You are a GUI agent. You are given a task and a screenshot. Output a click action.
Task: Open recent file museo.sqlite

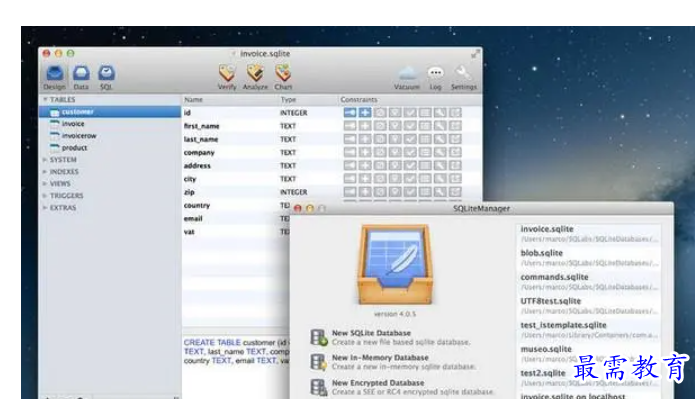(x=589, y=353)
